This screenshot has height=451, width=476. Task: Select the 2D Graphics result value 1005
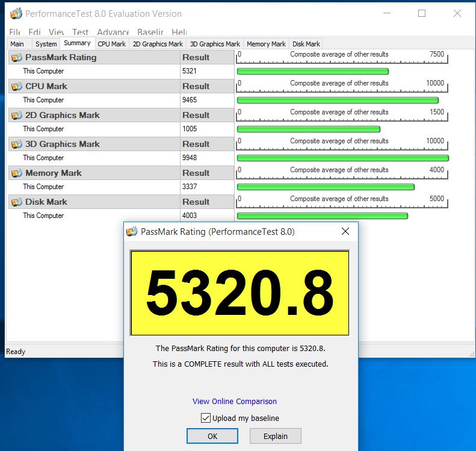[x=190, y=129]
